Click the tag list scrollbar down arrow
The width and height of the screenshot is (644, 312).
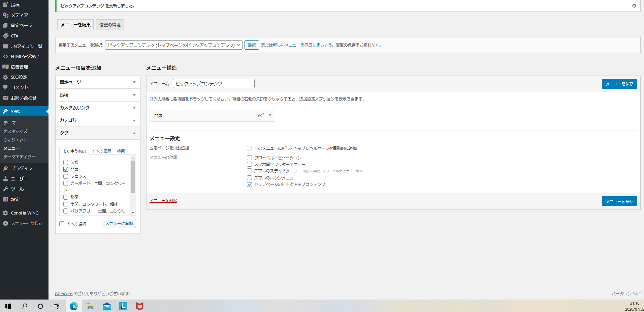[133, 212]
